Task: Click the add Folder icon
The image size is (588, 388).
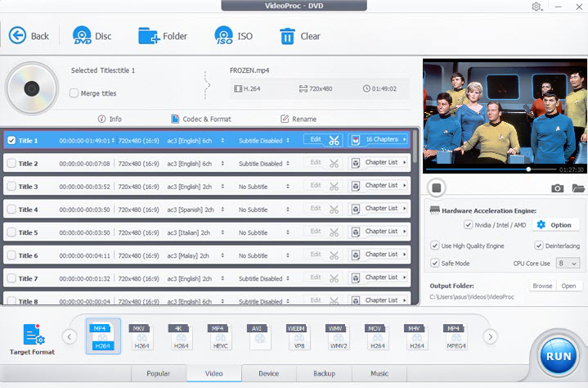Action: [149, 35]
